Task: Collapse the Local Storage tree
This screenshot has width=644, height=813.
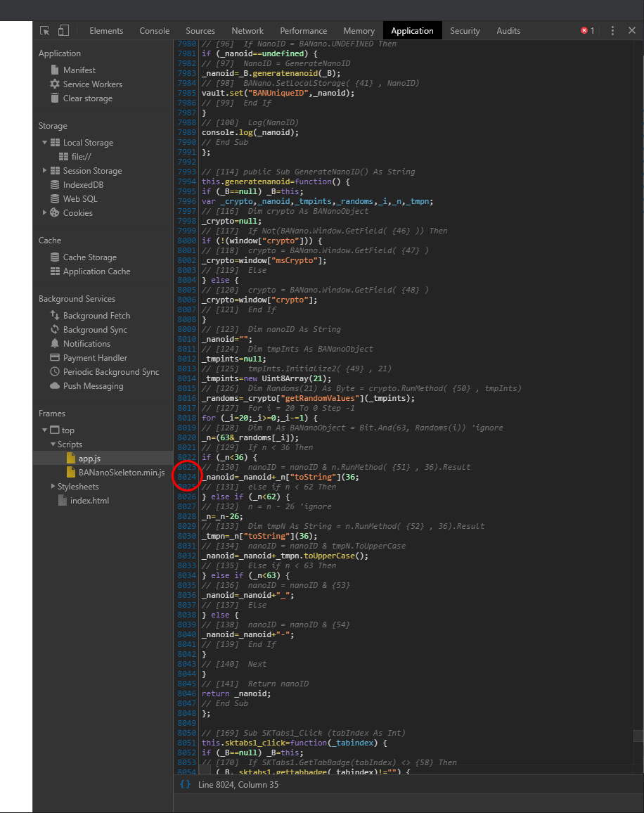Action: [45, 142]
